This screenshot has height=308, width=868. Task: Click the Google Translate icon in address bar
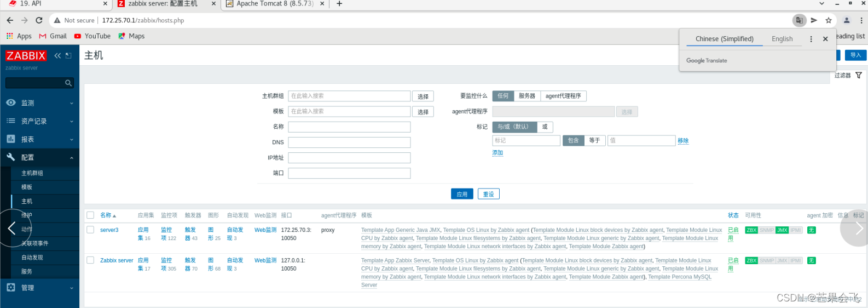(x=800, y=20)
